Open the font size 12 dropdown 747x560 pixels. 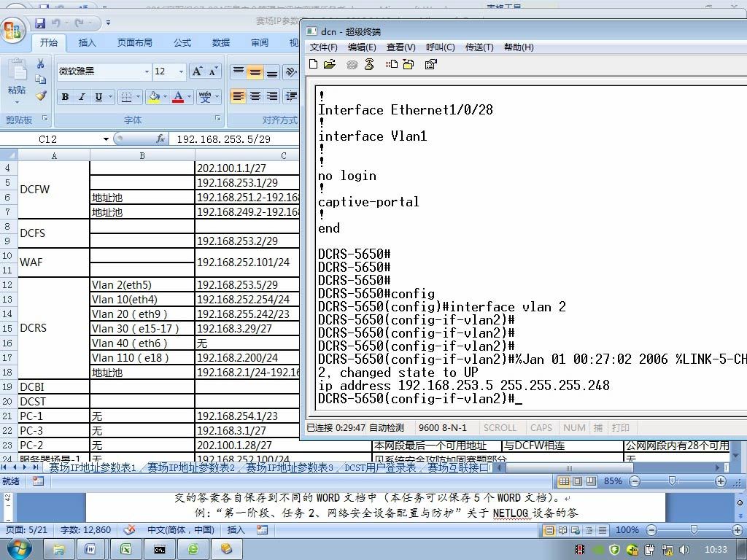pos(181,71)
